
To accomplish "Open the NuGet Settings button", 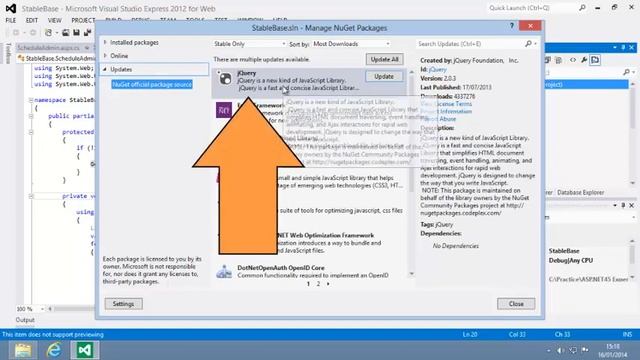I will tap(123, 304).
